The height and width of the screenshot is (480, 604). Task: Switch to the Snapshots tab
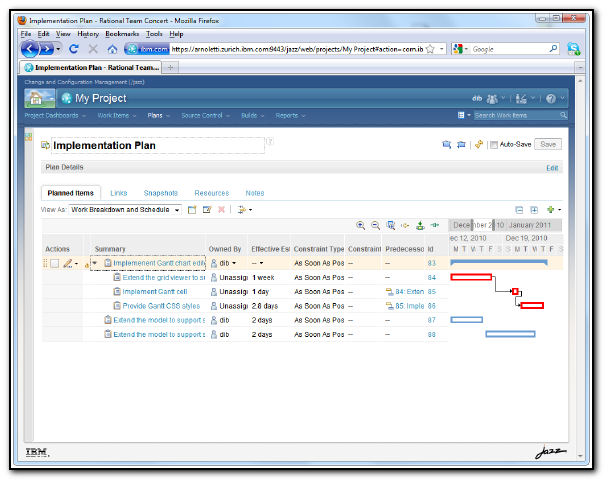[161, 193]
